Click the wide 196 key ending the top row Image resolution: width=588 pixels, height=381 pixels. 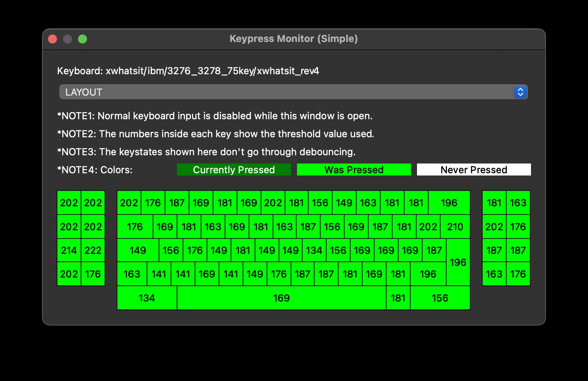point(449,203)
